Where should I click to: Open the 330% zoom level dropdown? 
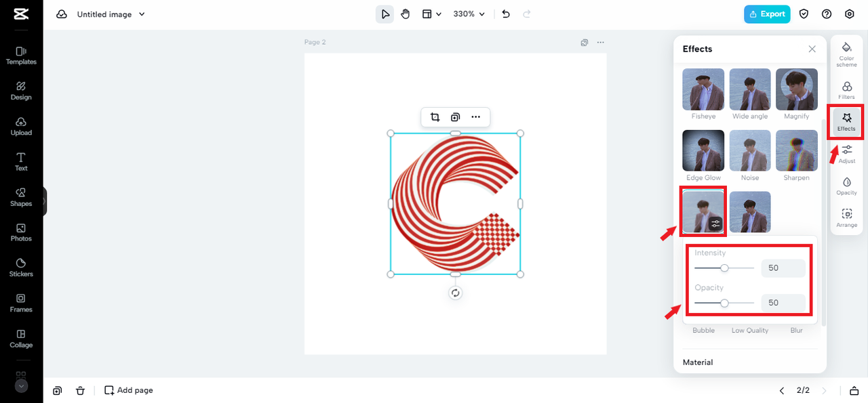pyautogui.click(x=469, y=14)
